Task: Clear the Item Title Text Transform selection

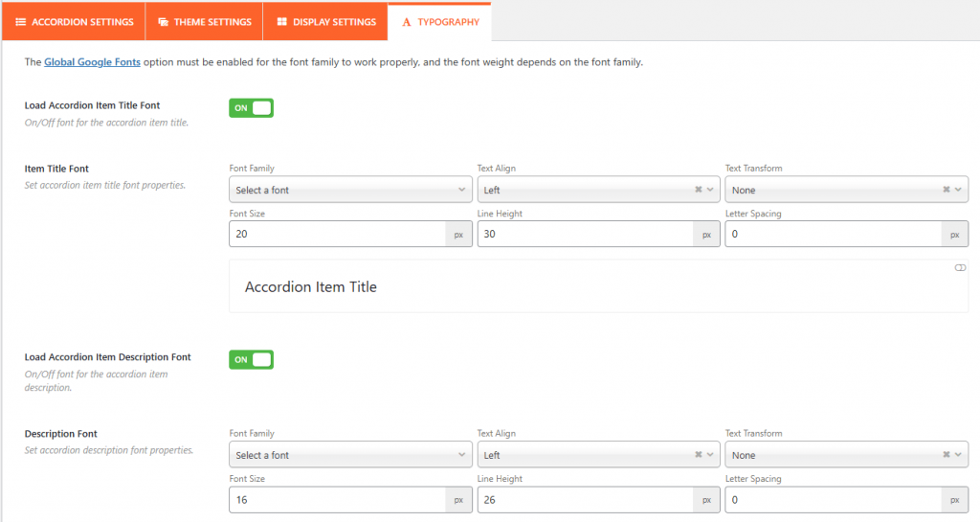Action: (x=946, y=190)
